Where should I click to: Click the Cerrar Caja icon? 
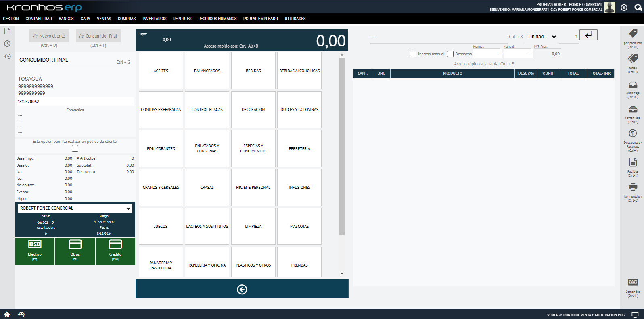click(x=633, y=110)
